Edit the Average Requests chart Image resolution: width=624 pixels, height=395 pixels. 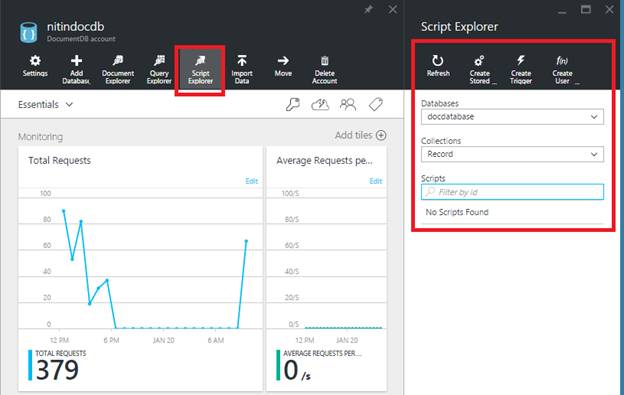pos(376,181)
